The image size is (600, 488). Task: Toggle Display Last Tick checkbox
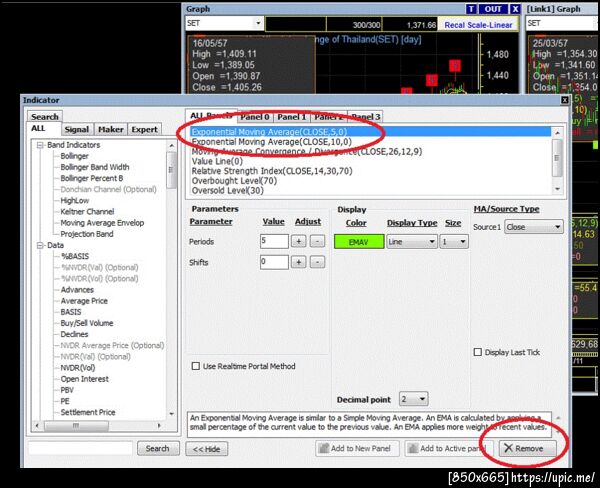point(478,352)
